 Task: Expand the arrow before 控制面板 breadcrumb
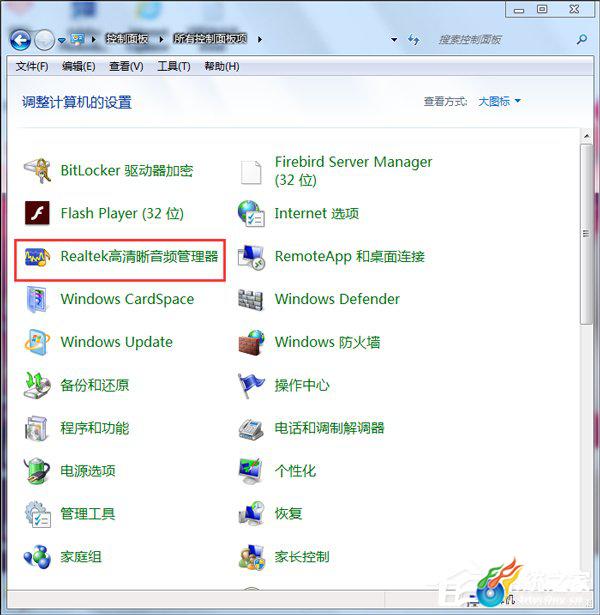tap(93, 39)
